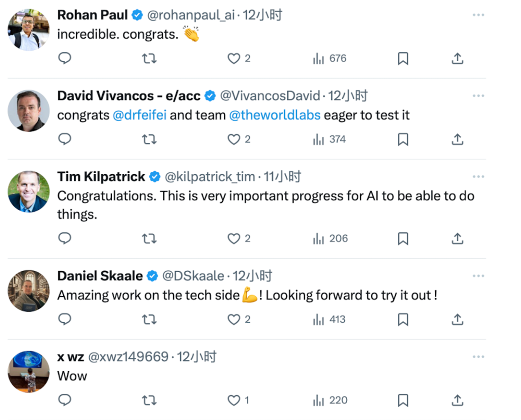Image resolution: width=521 pixels, height=420 pixels.
Task: Share x wz's "Wow" tweet
Action: [x=457, y=400]
